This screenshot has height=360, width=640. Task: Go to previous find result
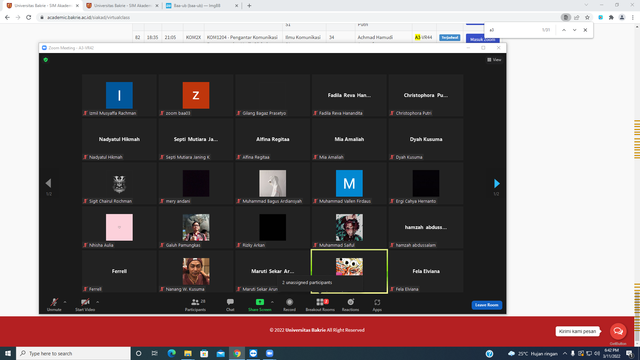point(564,30)
